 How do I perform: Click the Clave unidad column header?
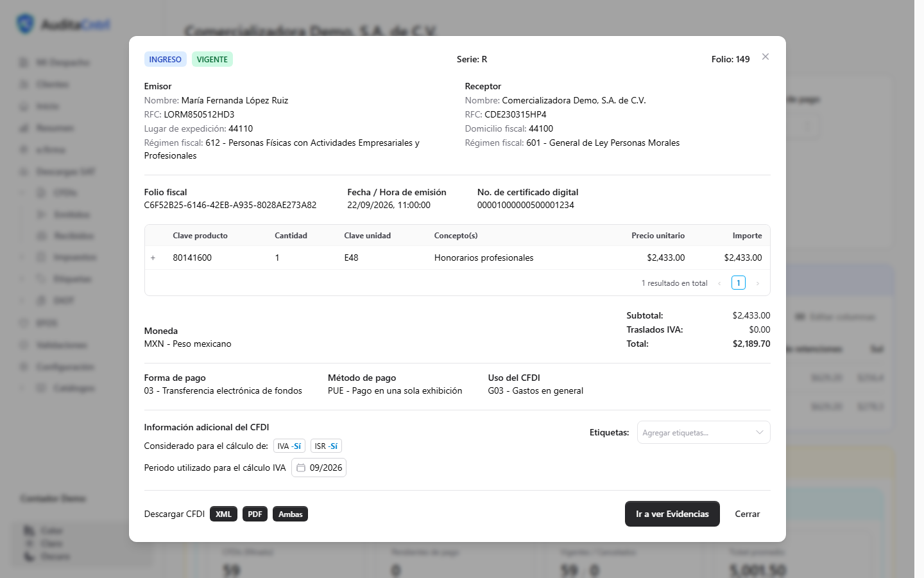(x=367, y=236)
